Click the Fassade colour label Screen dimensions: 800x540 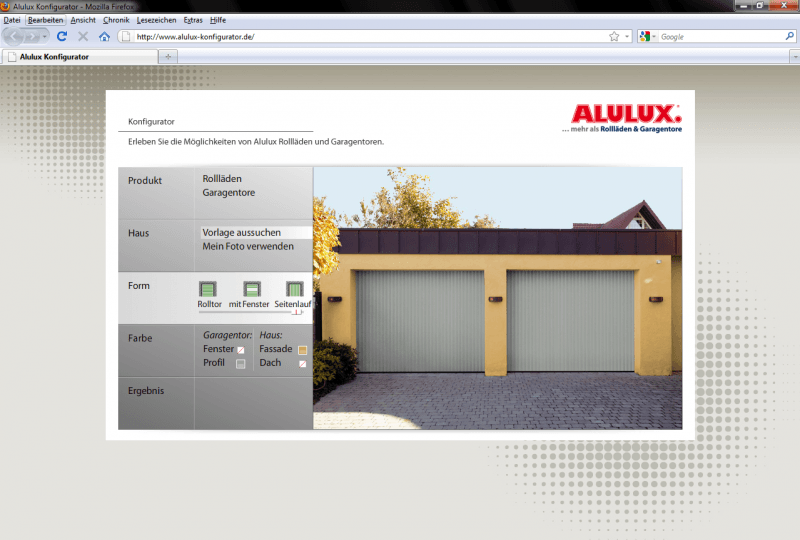[276, 349]
